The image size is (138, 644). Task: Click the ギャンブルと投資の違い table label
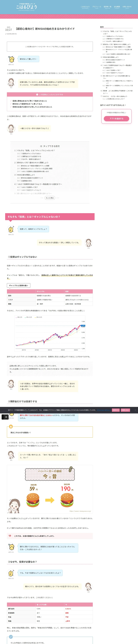click(18, 285)
